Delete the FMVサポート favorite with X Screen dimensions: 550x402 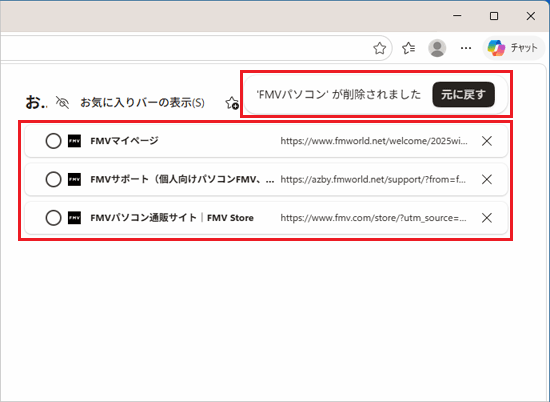point(487,180)
